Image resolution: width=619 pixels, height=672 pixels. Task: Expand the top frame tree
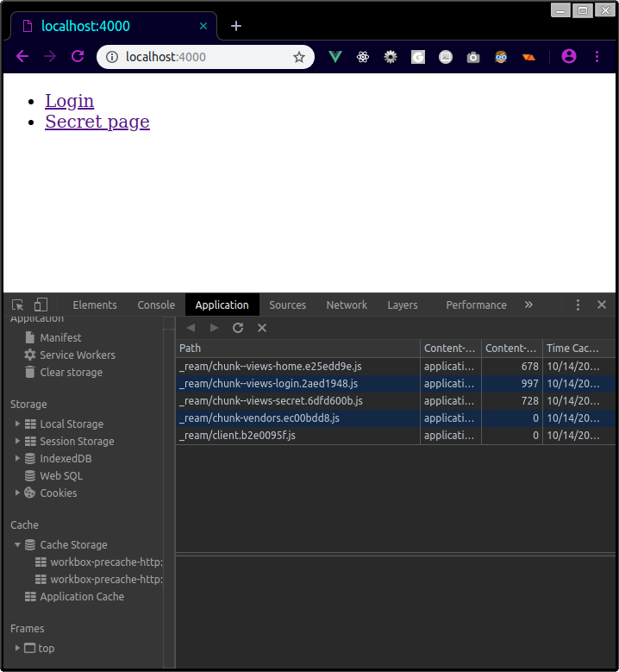[17, 648]
